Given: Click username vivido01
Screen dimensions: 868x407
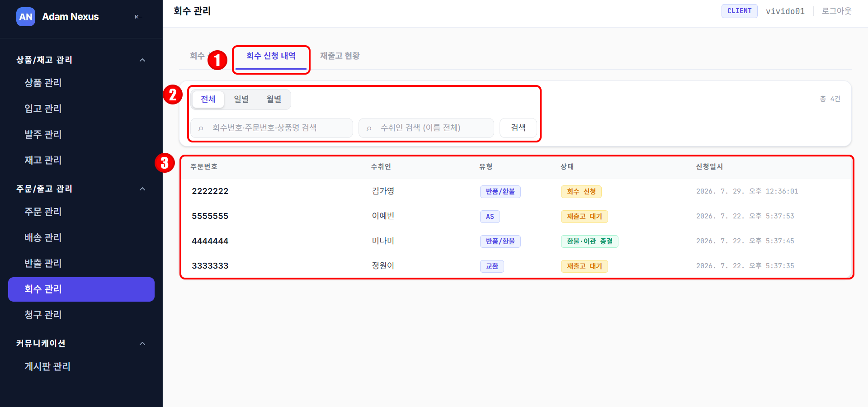Looking at the screenshot, I should pyautogui.click(x=785, y=11).
